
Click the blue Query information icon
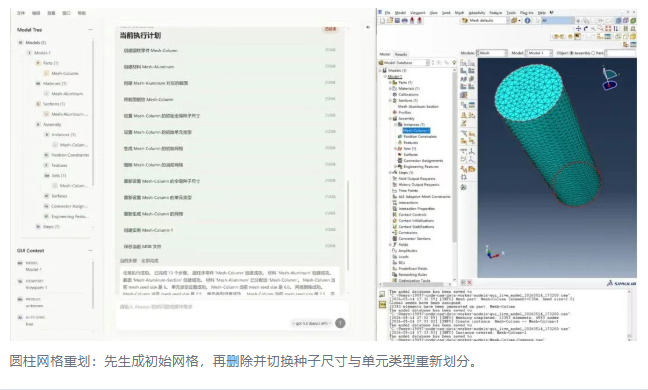point(527,20)
